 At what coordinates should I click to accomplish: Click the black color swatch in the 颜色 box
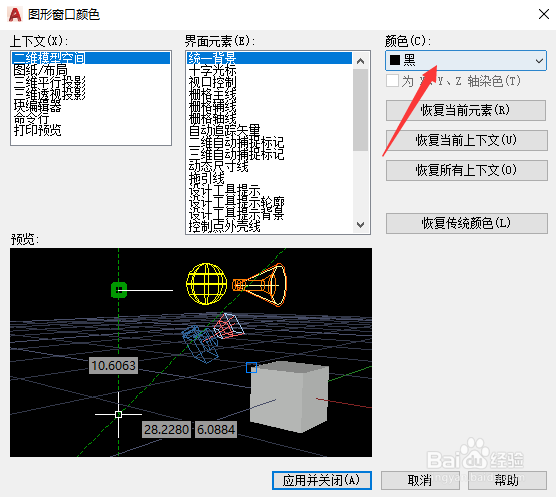395,60
